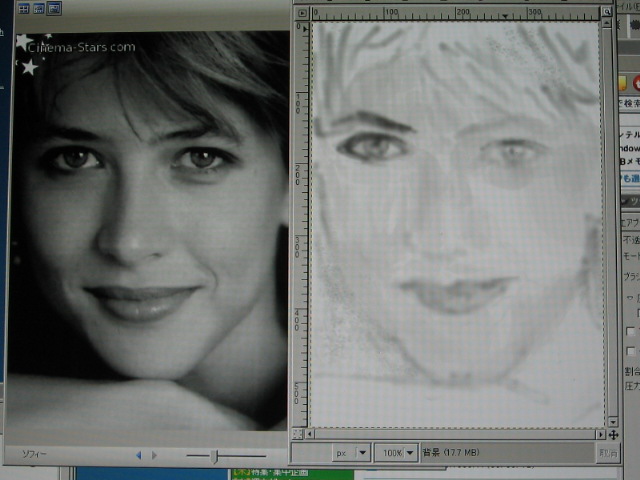
Task: Click the red round icon in right panel
Action: tap(636, 84)
